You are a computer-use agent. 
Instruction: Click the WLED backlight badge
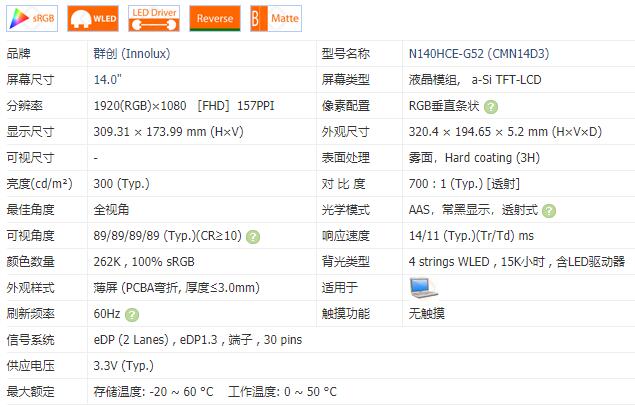tap(93, 19)
